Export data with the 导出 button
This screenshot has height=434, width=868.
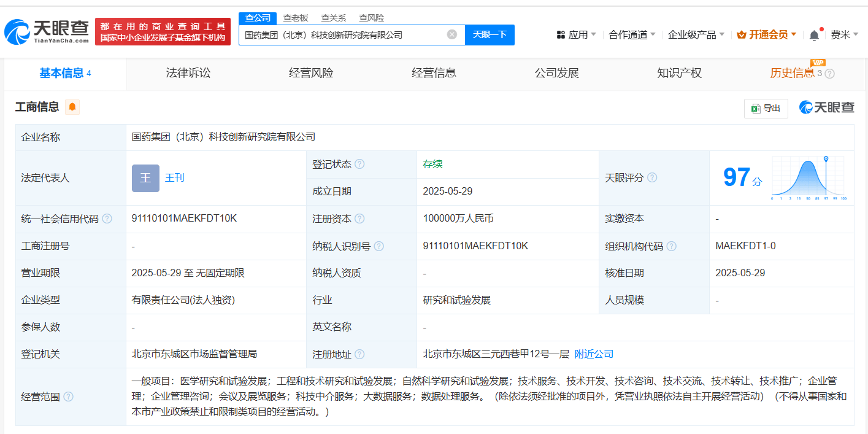point(766,109)
